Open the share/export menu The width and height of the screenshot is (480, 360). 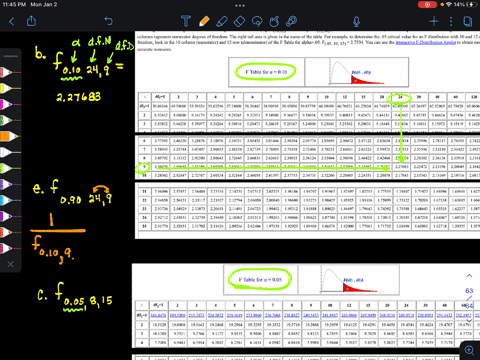(x=31, y=21)
